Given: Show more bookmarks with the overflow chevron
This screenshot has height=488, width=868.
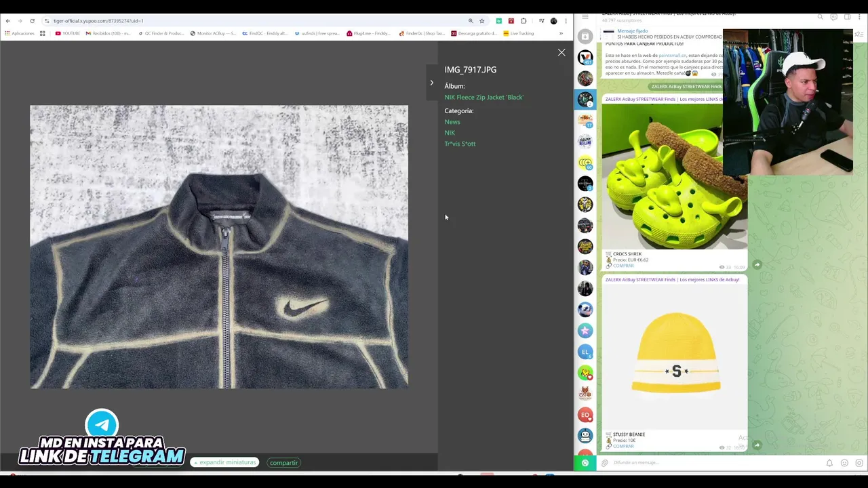Looking at the screenshot, I should click(560, 33).
